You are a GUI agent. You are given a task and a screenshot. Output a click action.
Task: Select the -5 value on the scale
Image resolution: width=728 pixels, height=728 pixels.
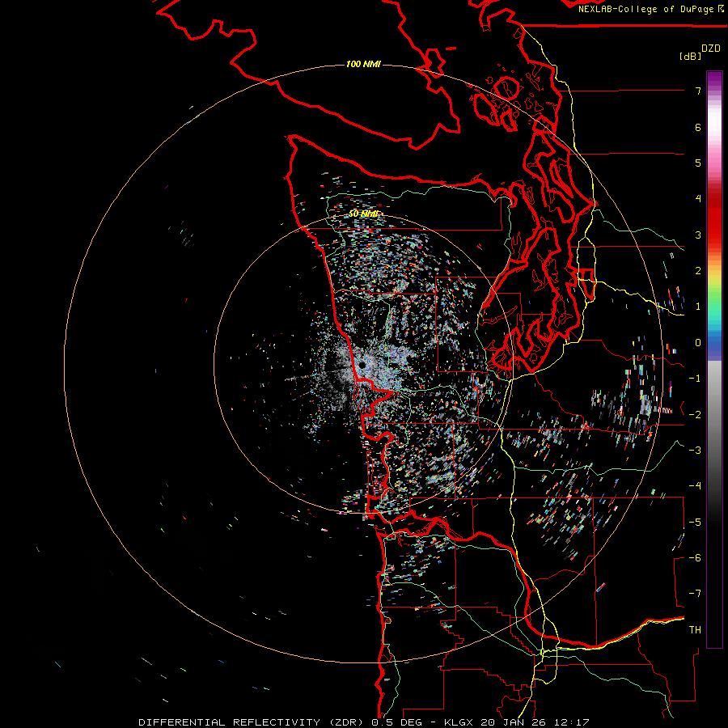pyautogui.click(x=695, y=523)
